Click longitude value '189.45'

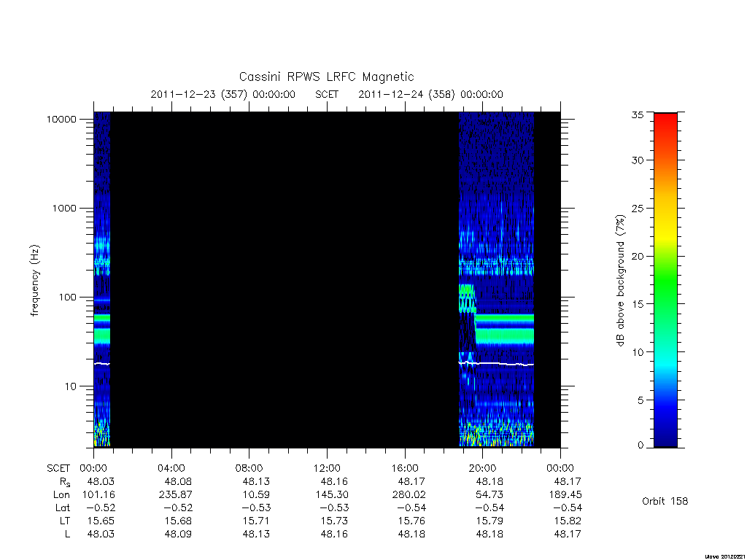coord(565,494)
